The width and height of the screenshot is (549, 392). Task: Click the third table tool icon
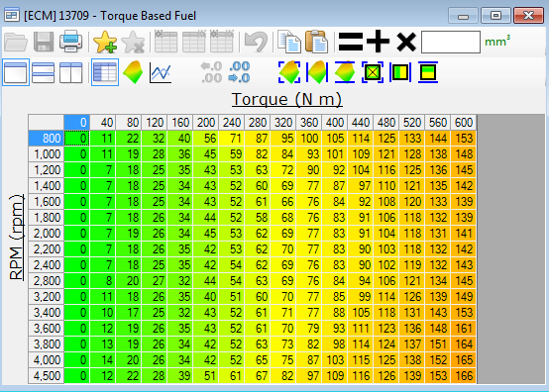tap(222, 42)
